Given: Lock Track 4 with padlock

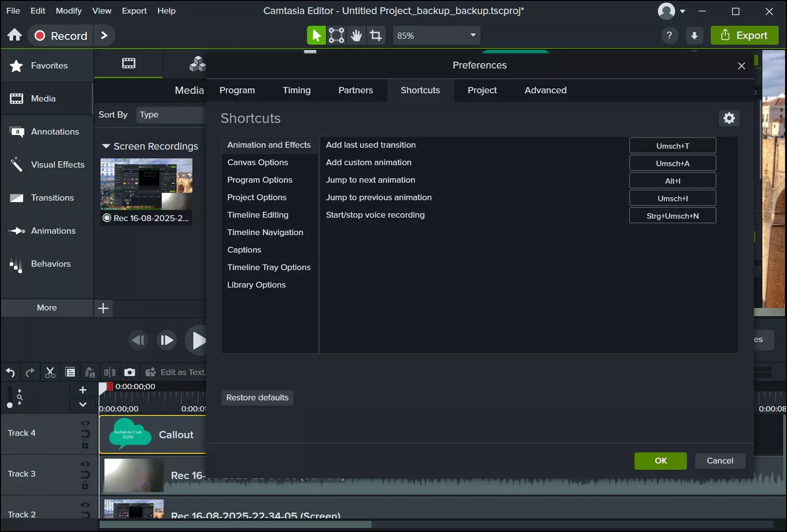Looking at the screenshot, I should (x=85, y=445).
